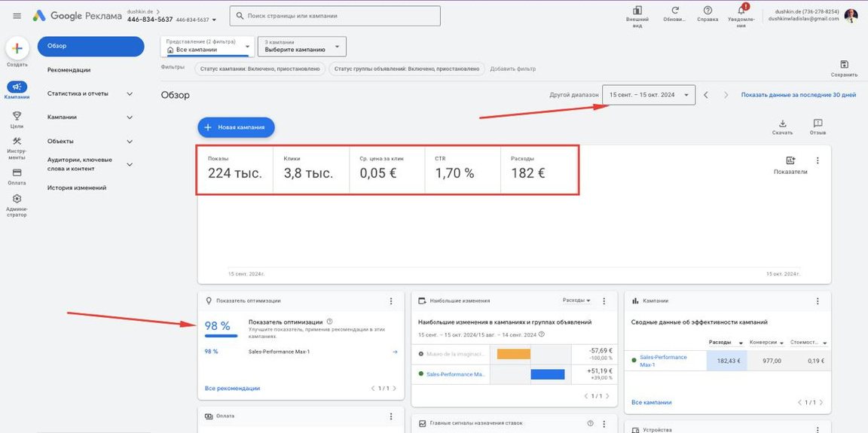This screenshot has width=868, height=433.
Task: Click the New campaign button
Action: pyautogui.click(x=236, y=127)
